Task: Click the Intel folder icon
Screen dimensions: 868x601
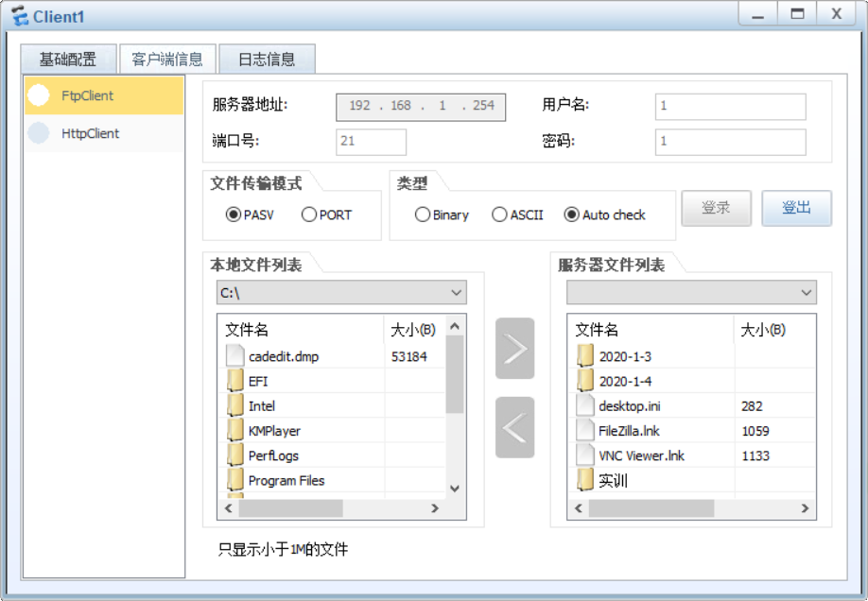Action: (234, 405)
